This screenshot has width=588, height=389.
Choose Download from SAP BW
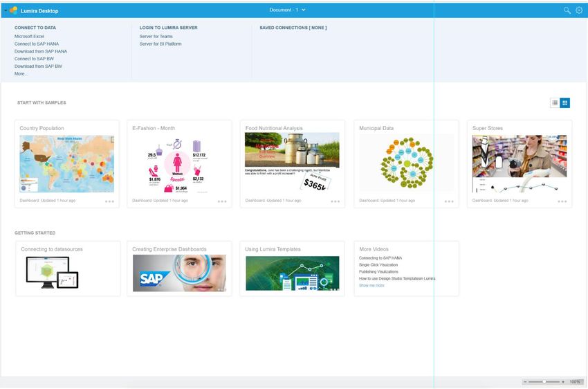pyautogui.click(x=38, y=66)
